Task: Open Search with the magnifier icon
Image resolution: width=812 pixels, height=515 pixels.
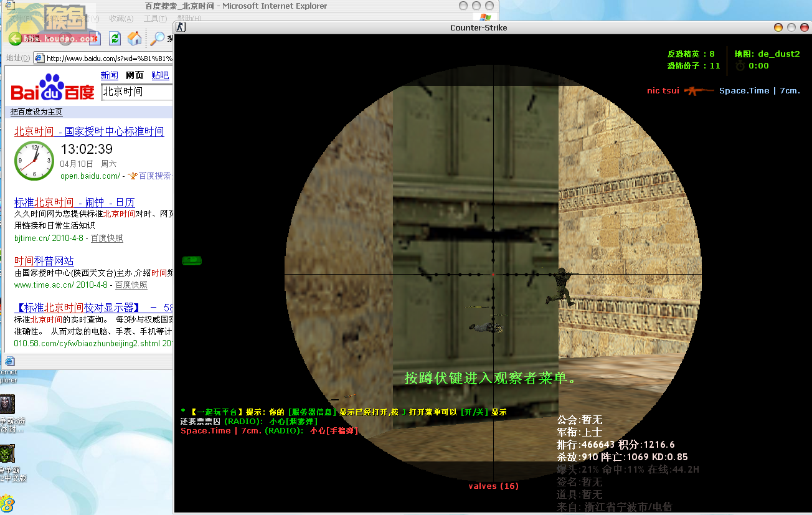Action: 158,38
